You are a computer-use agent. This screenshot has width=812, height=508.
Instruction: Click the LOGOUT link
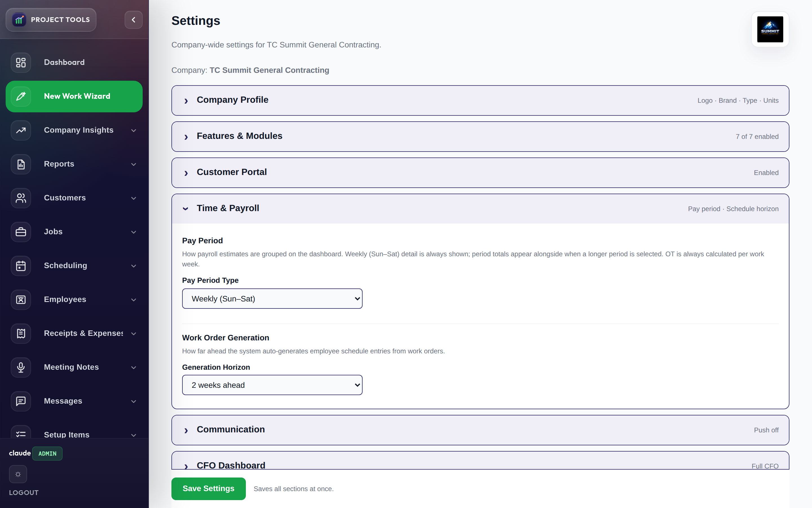[24, 492]
